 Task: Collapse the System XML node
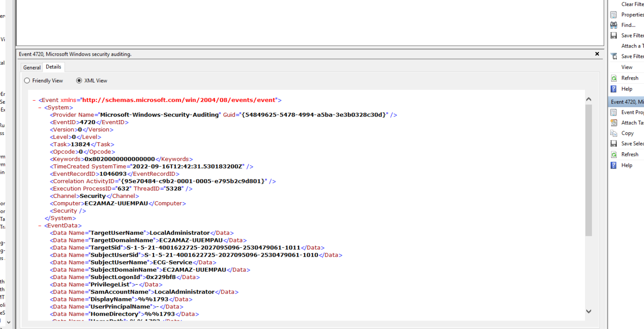click(x=40, y=108)
